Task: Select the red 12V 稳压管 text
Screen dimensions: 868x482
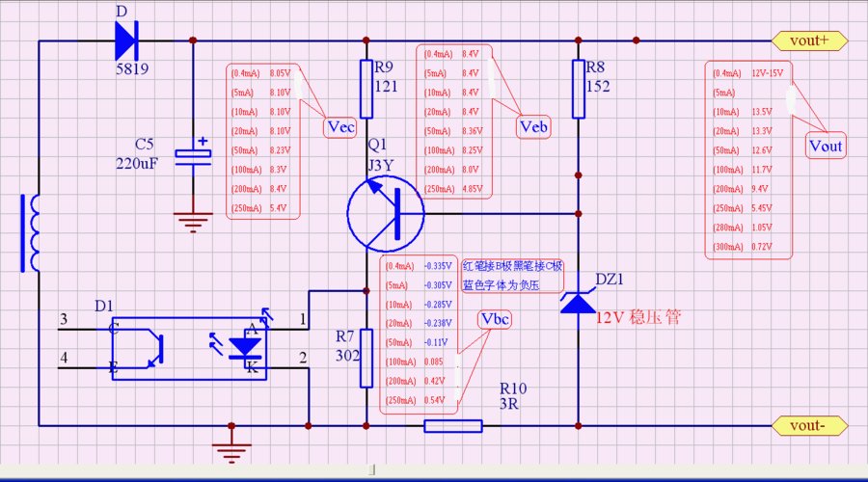Action: click(x=637, y=317)
